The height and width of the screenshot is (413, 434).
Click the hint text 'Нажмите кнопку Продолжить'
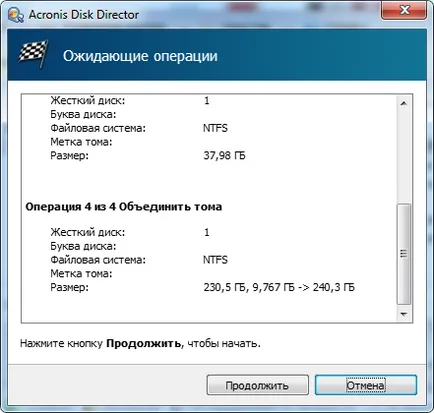point(100,343)
